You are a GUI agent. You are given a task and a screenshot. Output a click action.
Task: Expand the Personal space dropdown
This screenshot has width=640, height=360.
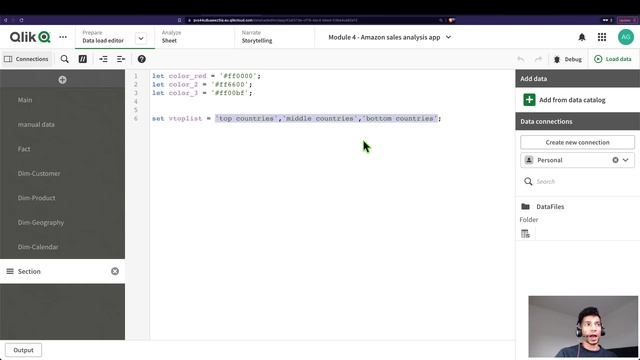626,160
